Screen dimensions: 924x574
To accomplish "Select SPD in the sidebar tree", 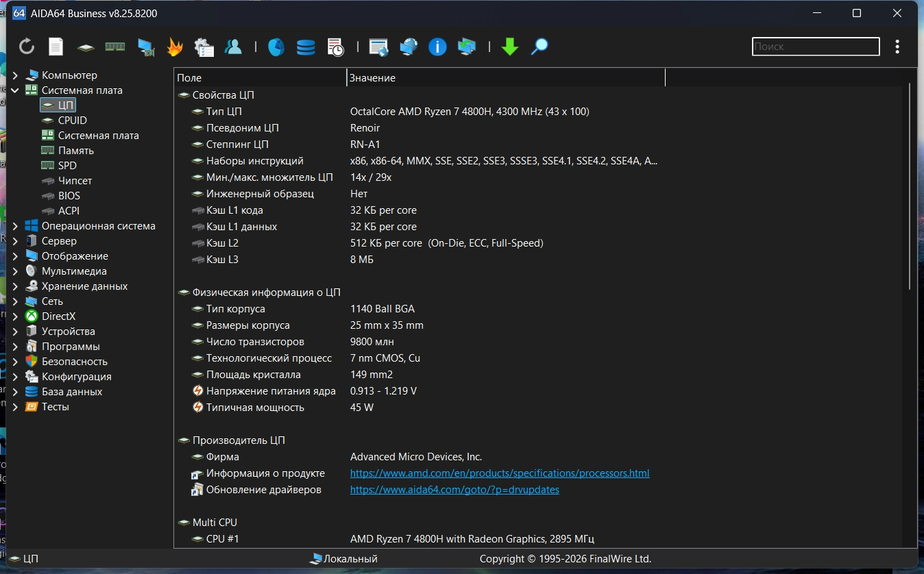I will (67, 166).
